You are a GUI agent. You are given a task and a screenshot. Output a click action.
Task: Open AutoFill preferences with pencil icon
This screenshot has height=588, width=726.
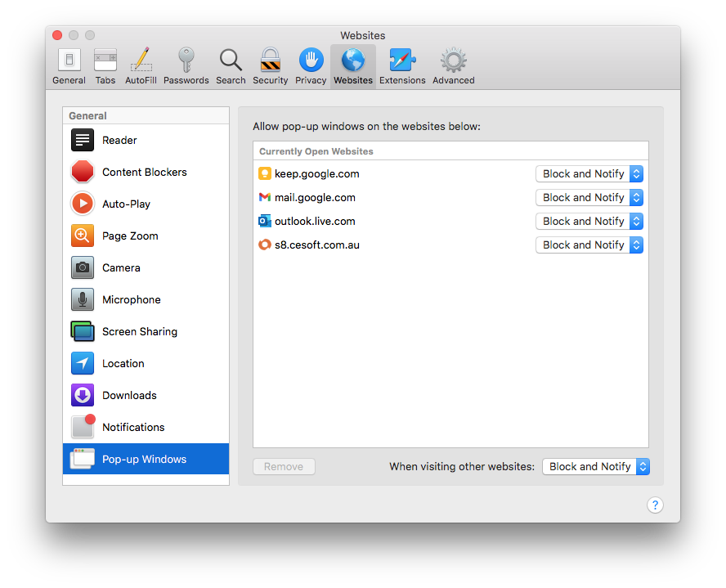141,65
